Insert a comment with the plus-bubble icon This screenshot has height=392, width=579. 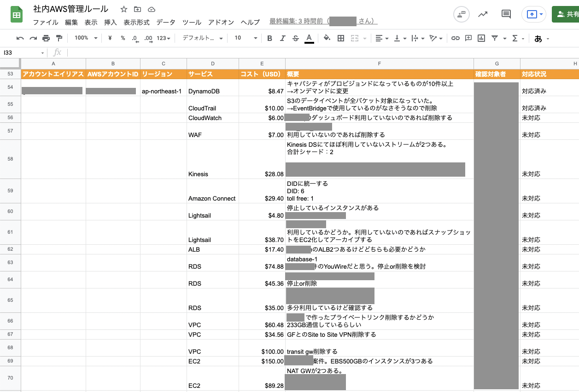coord(468,38)
